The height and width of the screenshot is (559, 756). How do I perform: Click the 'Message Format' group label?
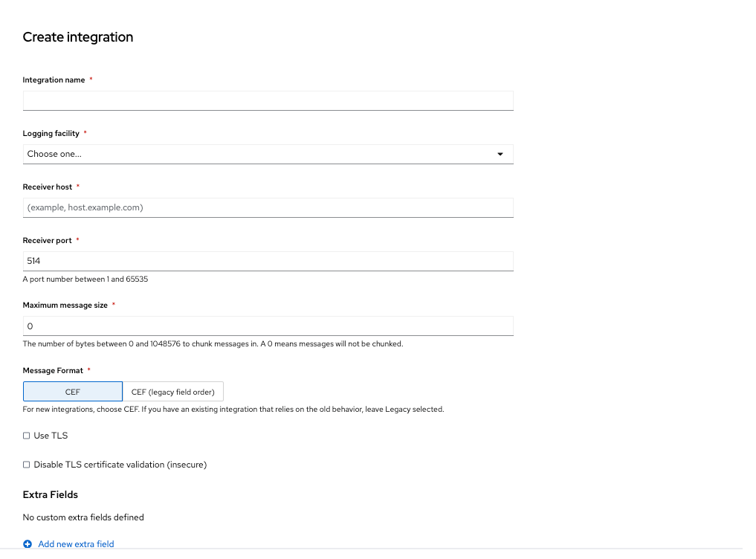tap(53, 370)
